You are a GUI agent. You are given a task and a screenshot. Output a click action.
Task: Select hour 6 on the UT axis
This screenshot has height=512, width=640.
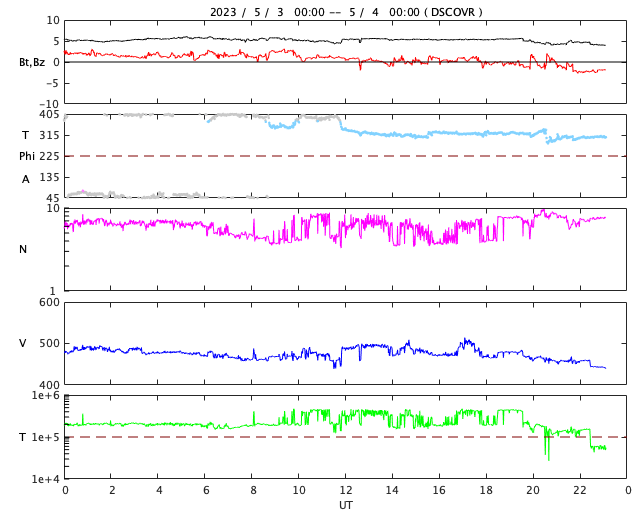(206, 490)
